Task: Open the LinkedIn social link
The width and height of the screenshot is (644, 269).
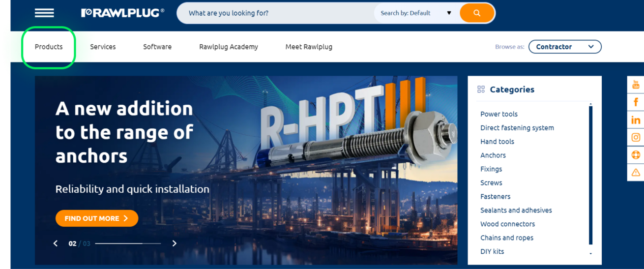Action: (636, 120)
